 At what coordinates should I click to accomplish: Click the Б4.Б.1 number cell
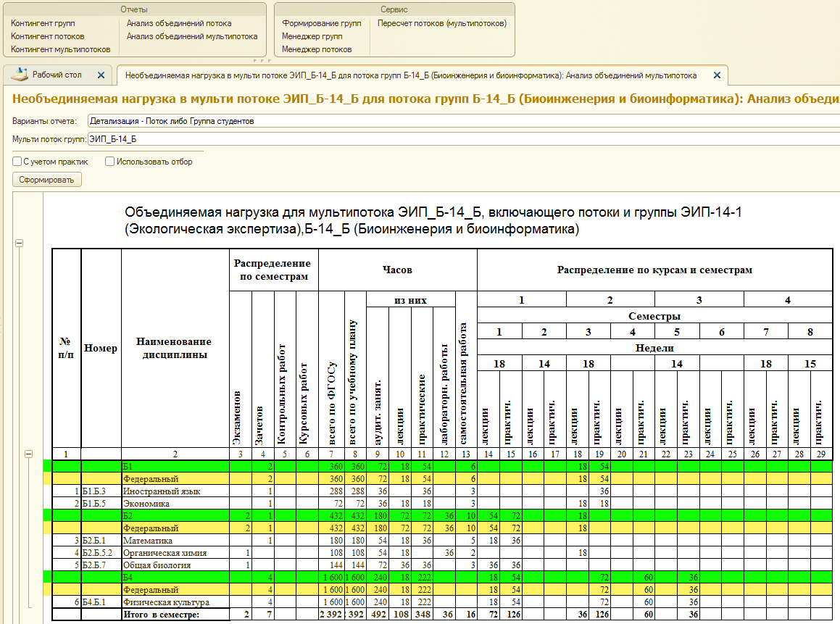click(x=101, y=602)
